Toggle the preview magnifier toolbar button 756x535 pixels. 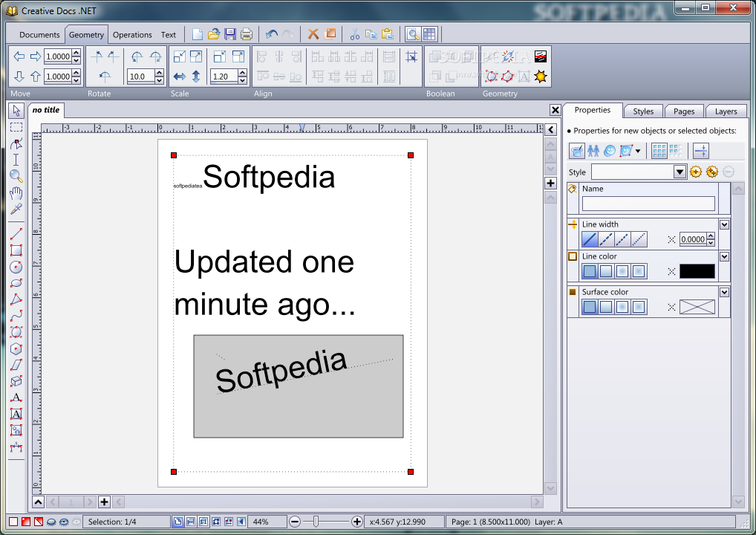(413, 34)
